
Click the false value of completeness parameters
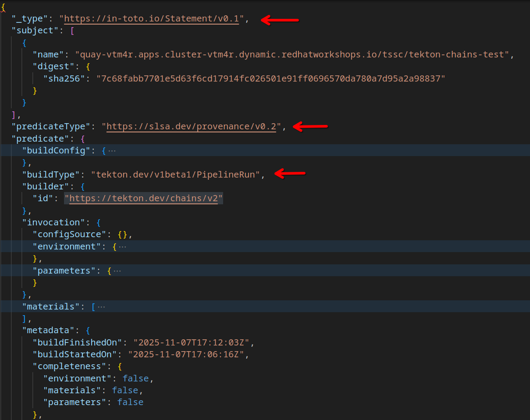pyautogui.click(x=131, y=402)
